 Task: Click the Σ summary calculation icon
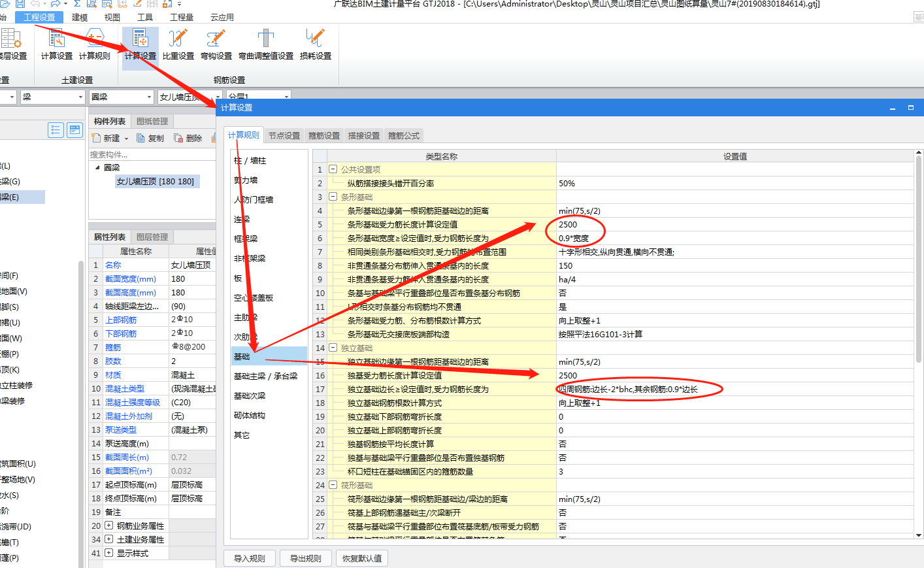76,4
